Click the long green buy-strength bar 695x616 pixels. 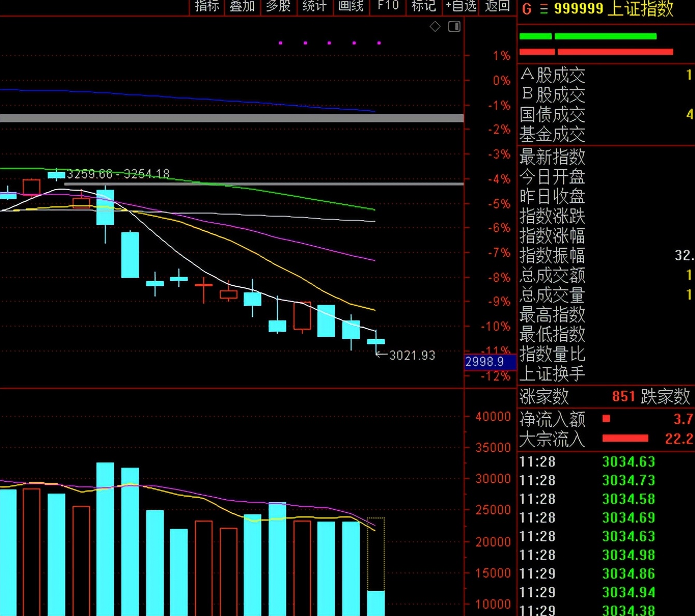pos(605,36)
